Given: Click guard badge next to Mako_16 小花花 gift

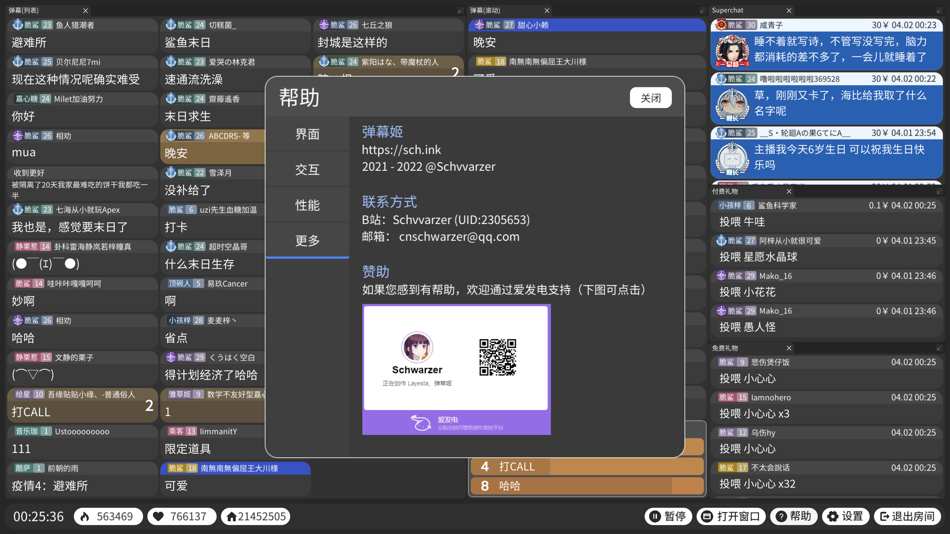Looking at the screenshot, I should [721, 276].
